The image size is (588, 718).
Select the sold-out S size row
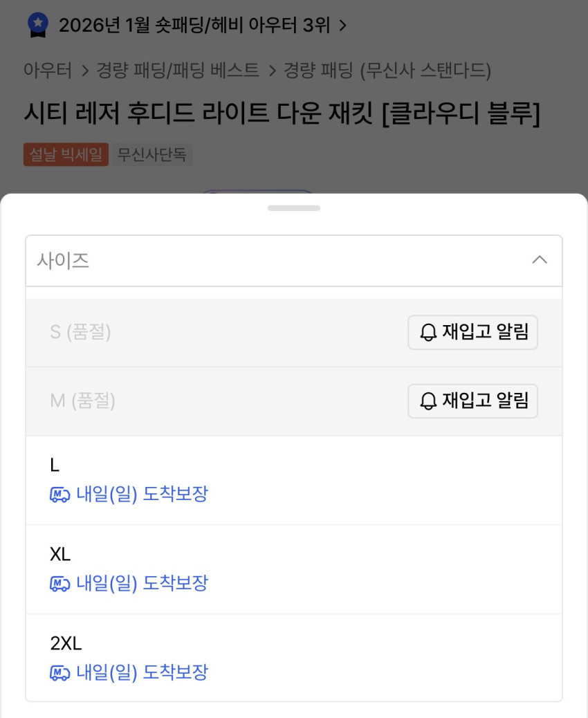(208, 333)
